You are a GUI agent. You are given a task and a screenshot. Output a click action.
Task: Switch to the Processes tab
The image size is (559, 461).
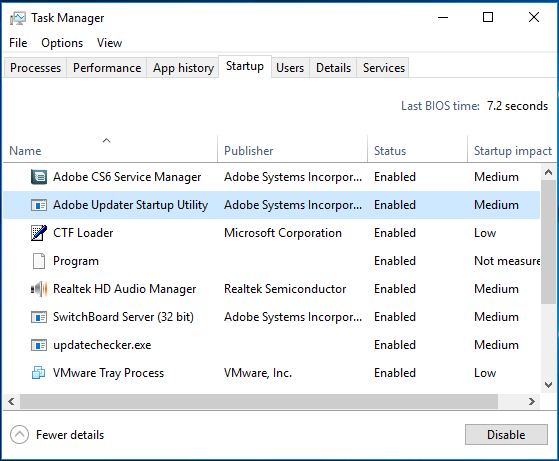[x=35, y=68]
